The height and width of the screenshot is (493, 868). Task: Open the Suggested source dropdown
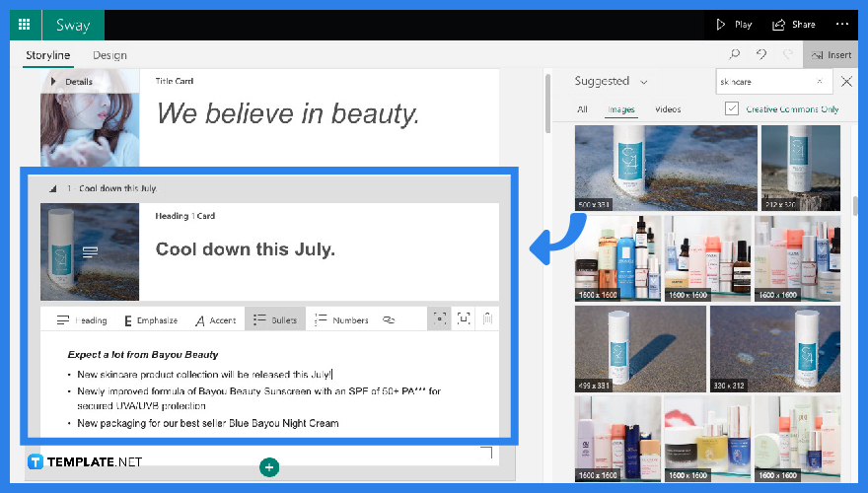click(x=611, y=82)
